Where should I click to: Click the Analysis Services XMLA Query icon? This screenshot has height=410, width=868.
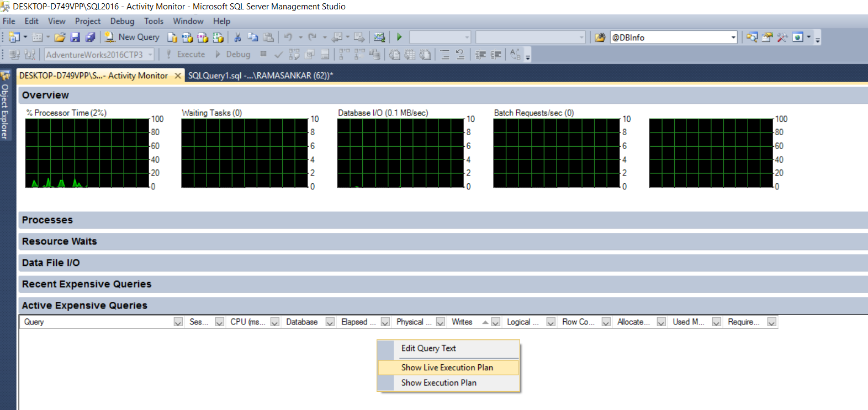tap(218, 37)
